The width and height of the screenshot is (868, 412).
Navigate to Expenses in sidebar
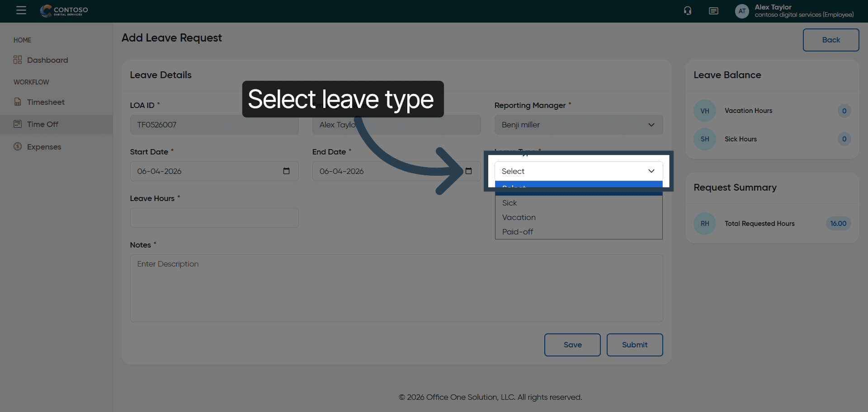44,147
